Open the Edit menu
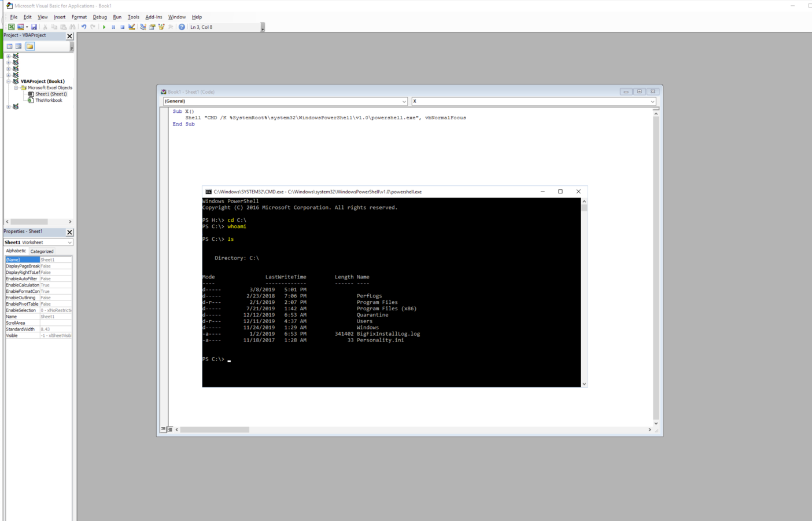This screenshot has height=521, width=812. [27, 17]
